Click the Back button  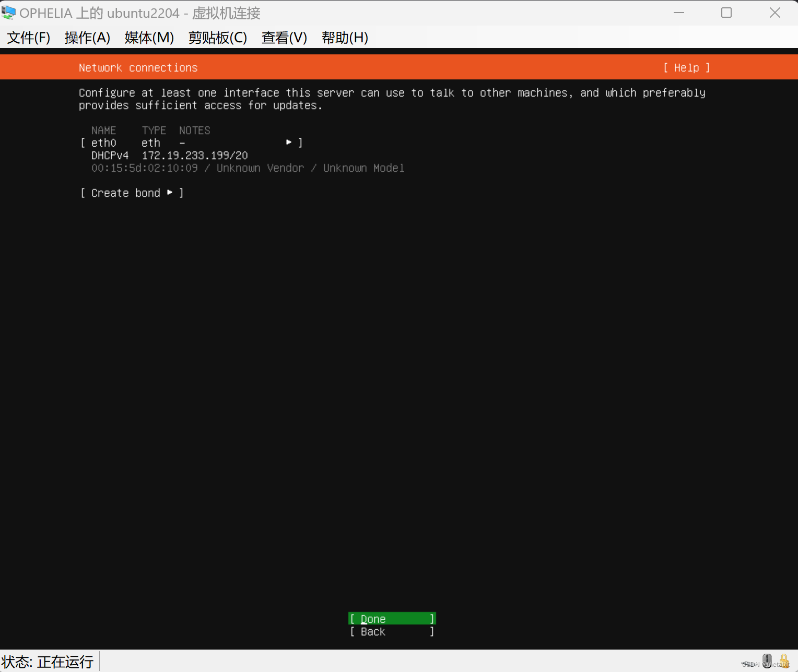[392, 632]
